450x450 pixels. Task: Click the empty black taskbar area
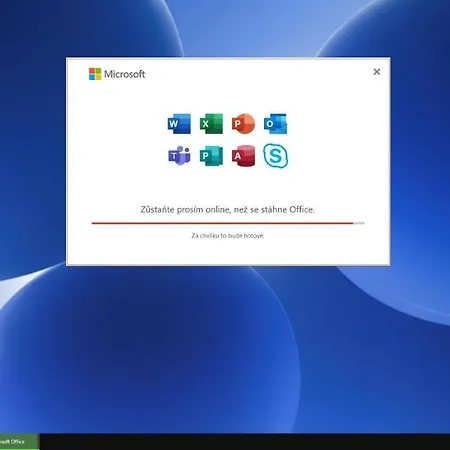245,442
